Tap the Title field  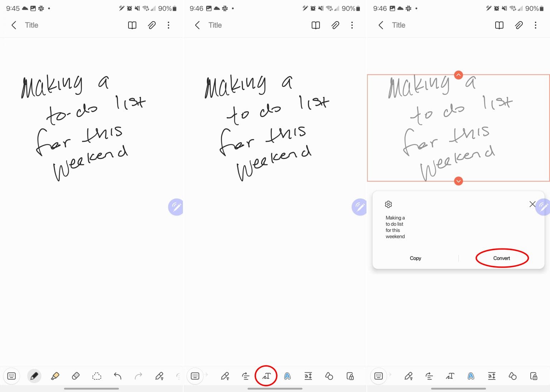[31, 25]
